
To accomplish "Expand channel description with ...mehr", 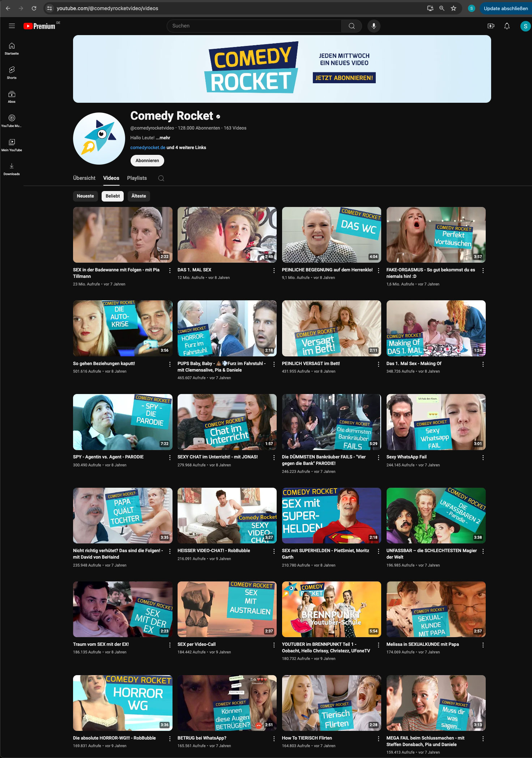I will [163, 138].
